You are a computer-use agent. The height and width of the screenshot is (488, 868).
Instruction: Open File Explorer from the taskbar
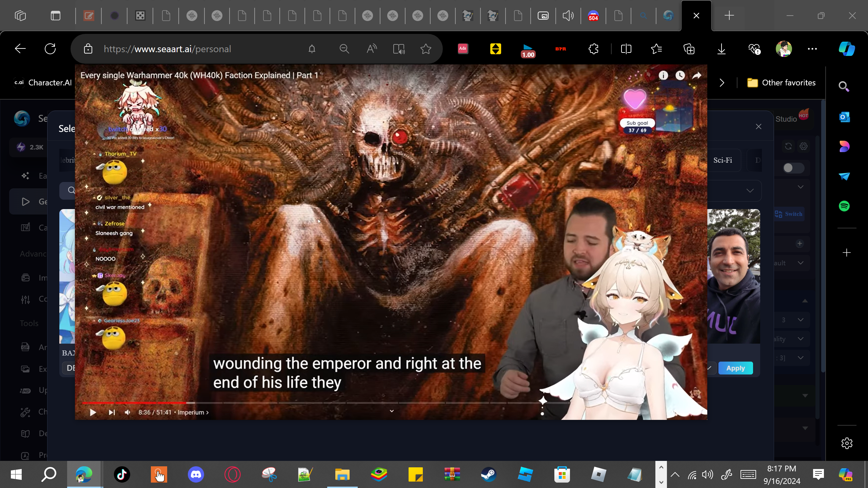342,474
